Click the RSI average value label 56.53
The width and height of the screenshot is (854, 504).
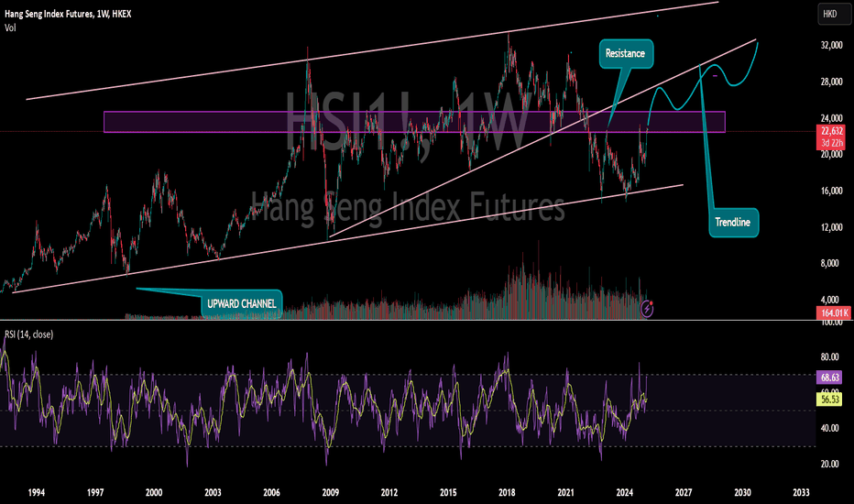[829, 400]
